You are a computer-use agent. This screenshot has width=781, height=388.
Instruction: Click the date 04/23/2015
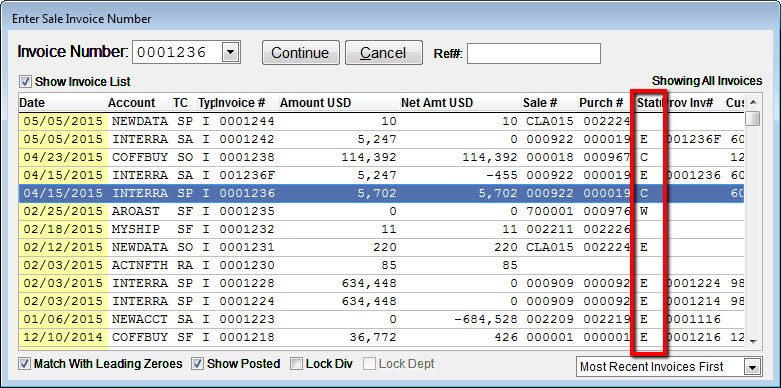[x=63, y=157]
